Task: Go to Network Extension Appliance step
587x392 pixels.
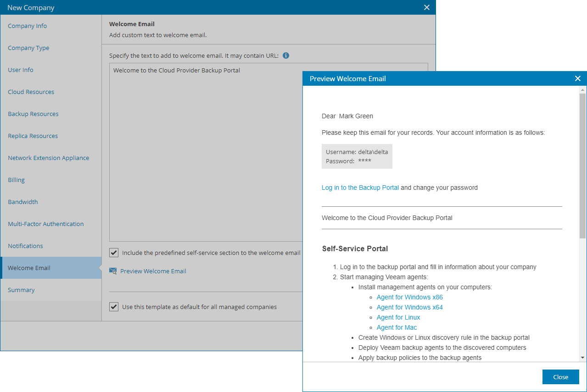Action: point(51,158)
